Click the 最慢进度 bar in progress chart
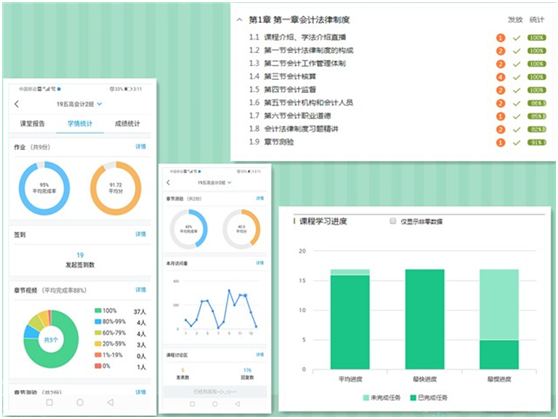This screenshot has height=419, width=558. (499, 319)
